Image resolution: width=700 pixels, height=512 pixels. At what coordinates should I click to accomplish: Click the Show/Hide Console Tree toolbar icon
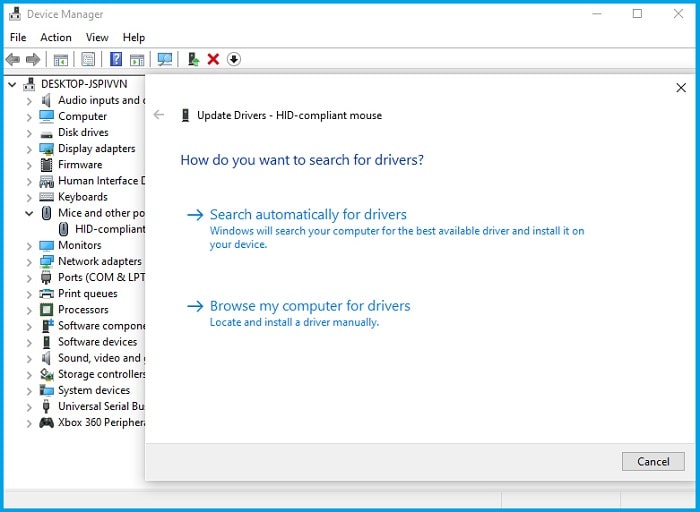coord(61,59)
